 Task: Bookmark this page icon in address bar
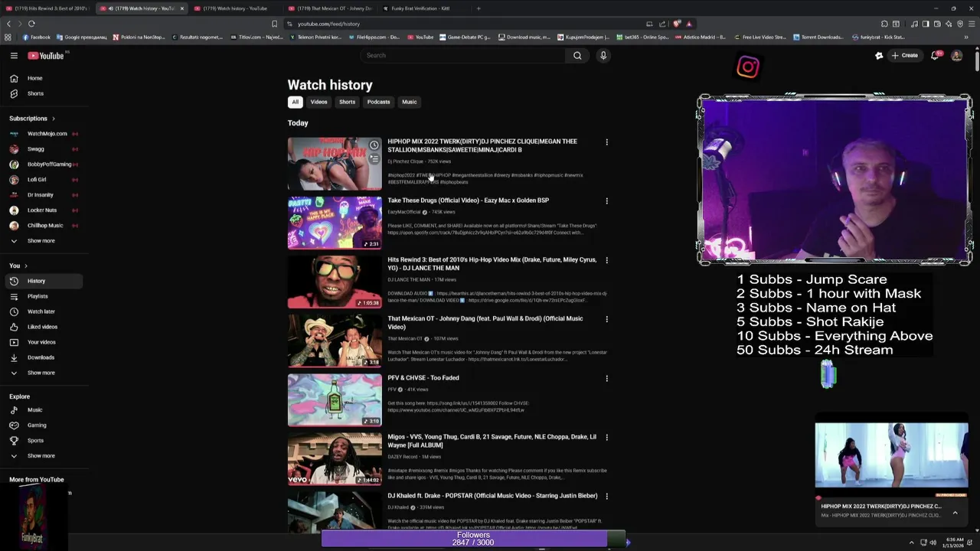click(x=274, y=24)
